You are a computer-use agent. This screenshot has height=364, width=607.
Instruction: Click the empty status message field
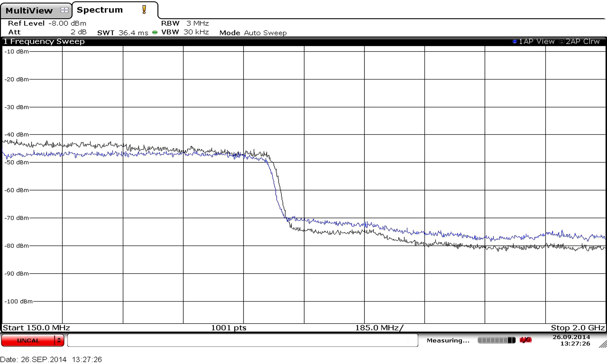[242, 340]
